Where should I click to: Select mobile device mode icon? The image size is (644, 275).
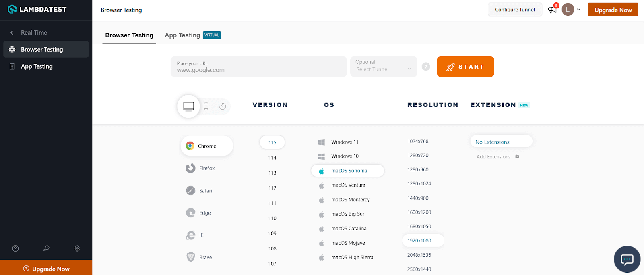(206, 106)
